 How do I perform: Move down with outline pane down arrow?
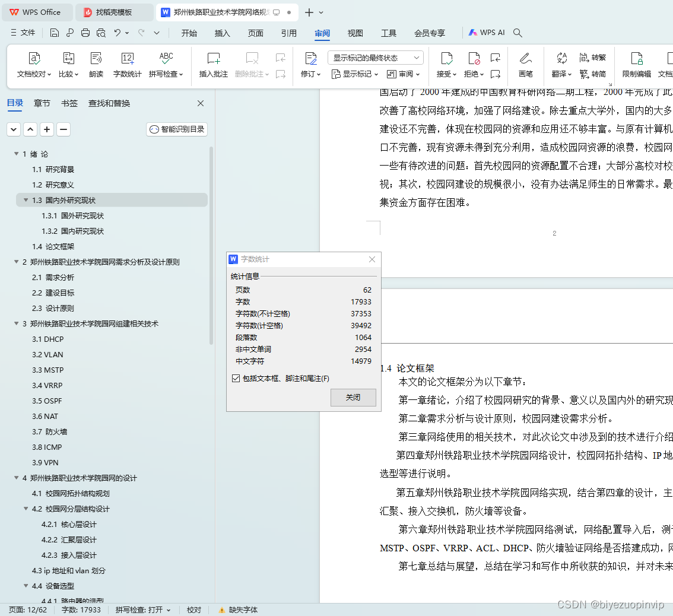tap(14, 129)
